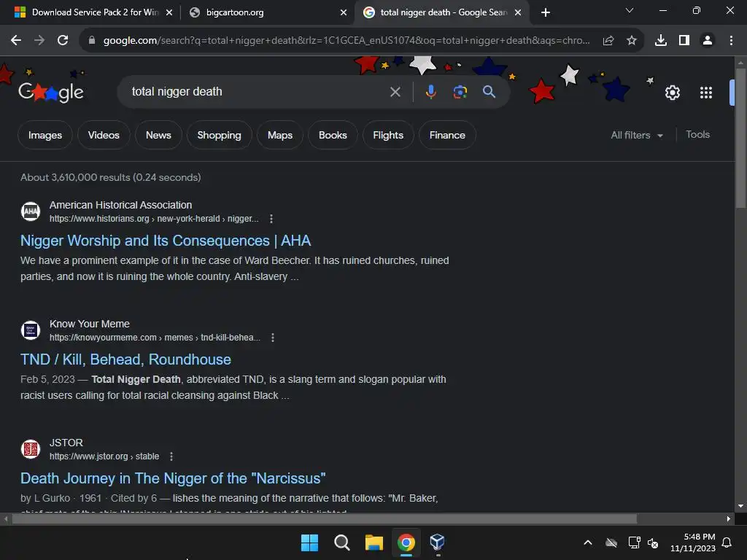Bookmark this page with the star icon
The image size is (747, 560).
pos(632,41)
